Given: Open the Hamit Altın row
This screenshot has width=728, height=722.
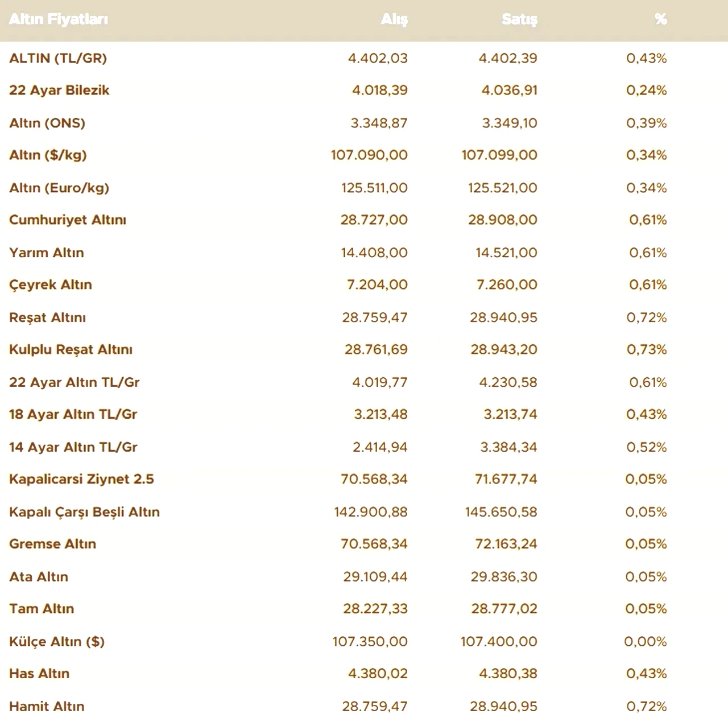Looking at the screenshot, I should pyautogui.click(x=364, y=707).
